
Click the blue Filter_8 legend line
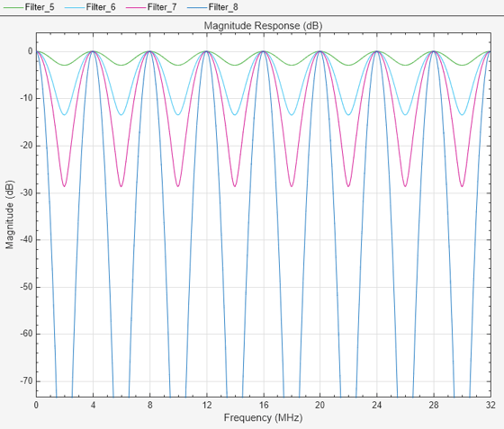pos(197,7)
